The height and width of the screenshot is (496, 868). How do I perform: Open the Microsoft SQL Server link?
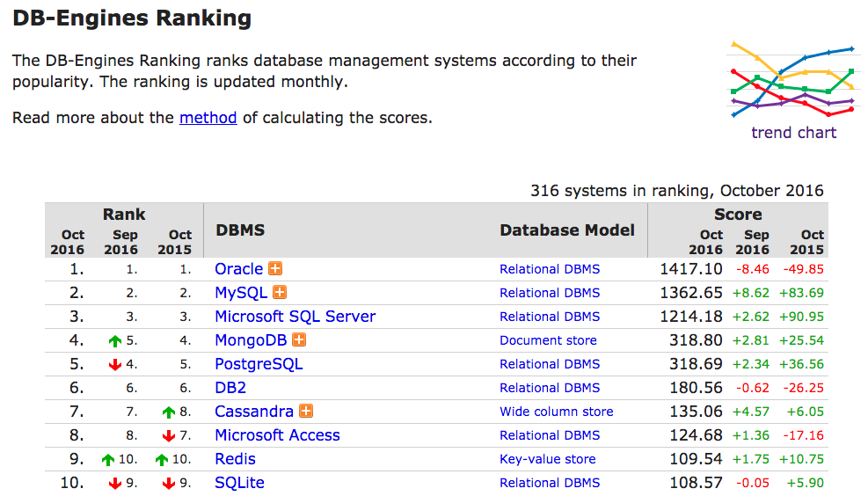point(295,316)
